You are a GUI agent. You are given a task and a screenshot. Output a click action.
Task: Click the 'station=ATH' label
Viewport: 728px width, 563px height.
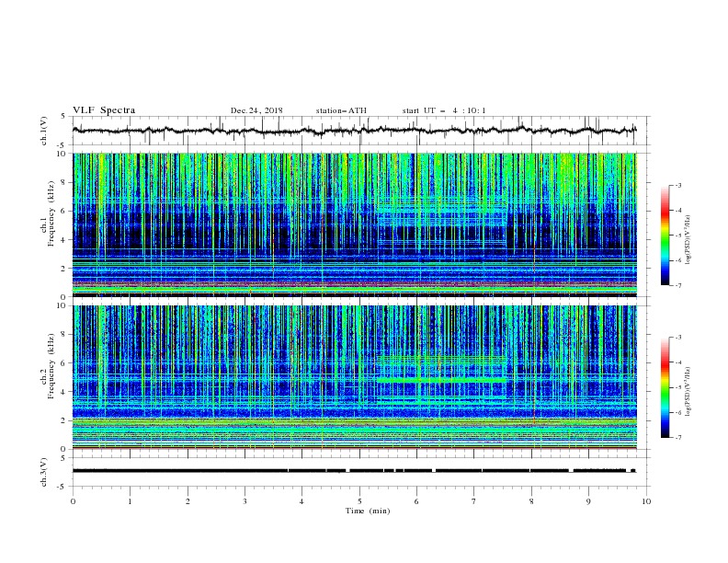coord(341,110)
